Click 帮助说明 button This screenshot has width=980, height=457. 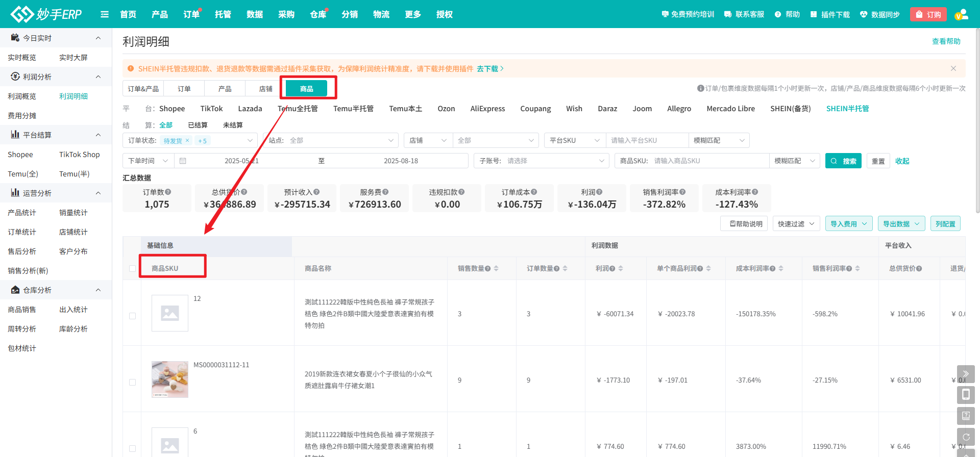coord(744,223)
